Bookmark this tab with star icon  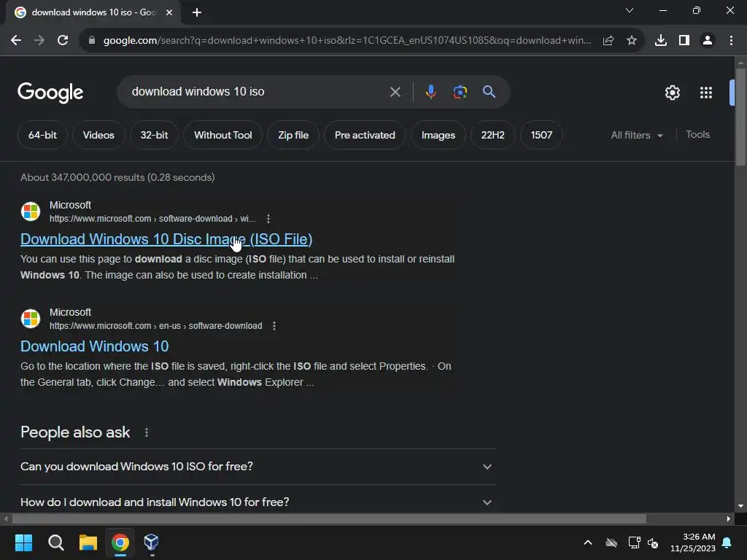632,41
